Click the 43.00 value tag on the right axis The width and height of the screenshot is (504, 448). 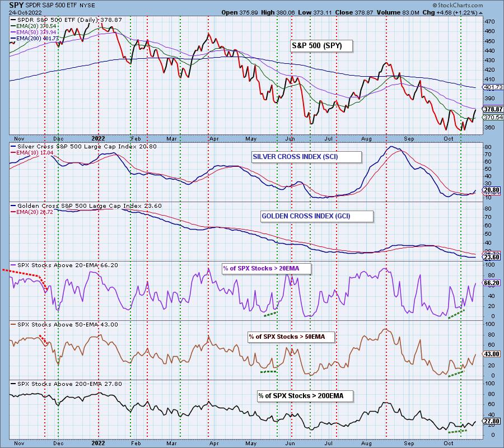492,354
